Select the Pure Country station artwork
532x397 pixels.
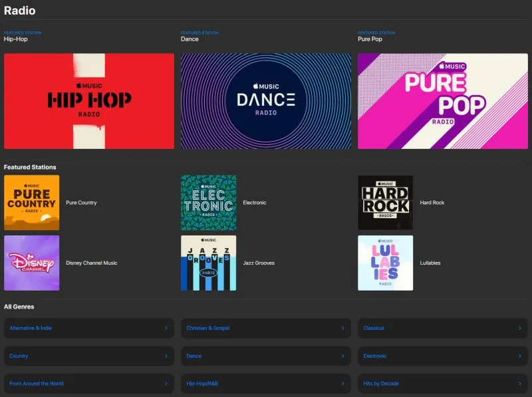(31, 202)
